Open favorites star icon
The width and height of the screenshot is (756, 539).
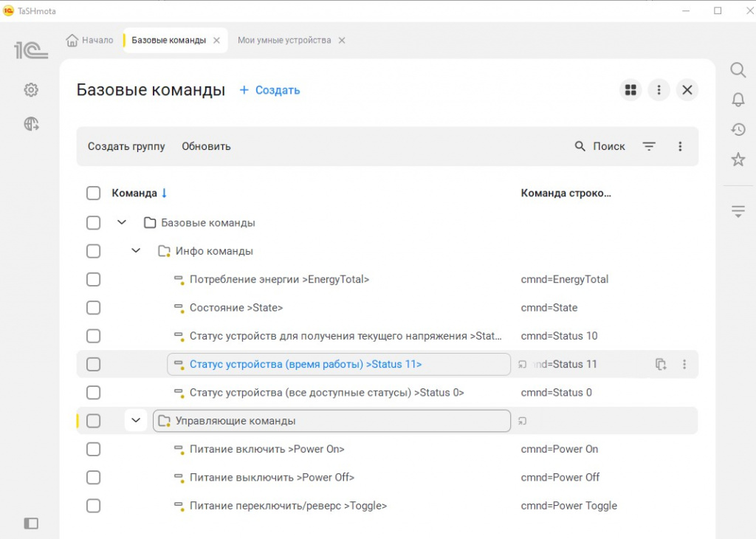[x=738, y=159]
